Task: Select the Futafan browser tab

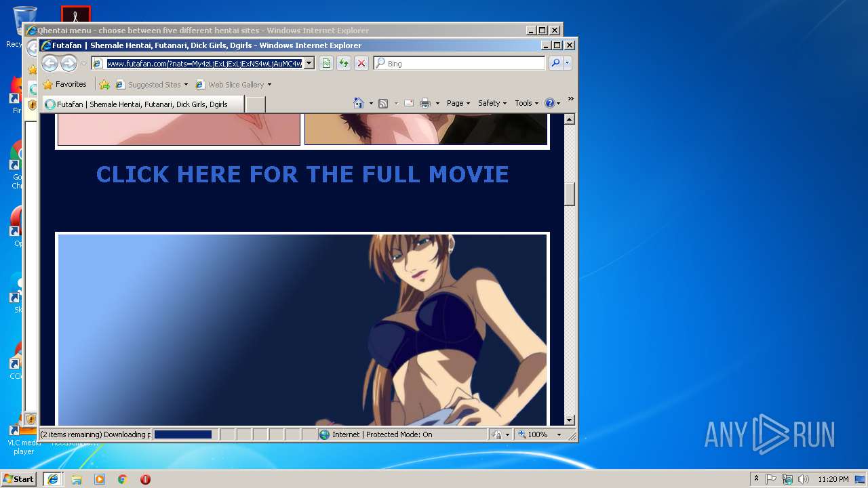Action: pos(143,104)
